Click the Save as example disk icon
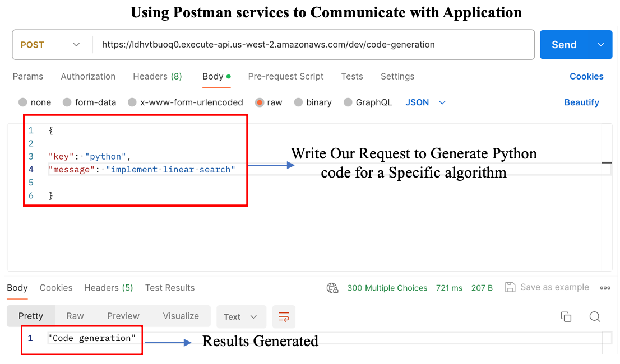The image size is (620, 364). pos(510,287)
